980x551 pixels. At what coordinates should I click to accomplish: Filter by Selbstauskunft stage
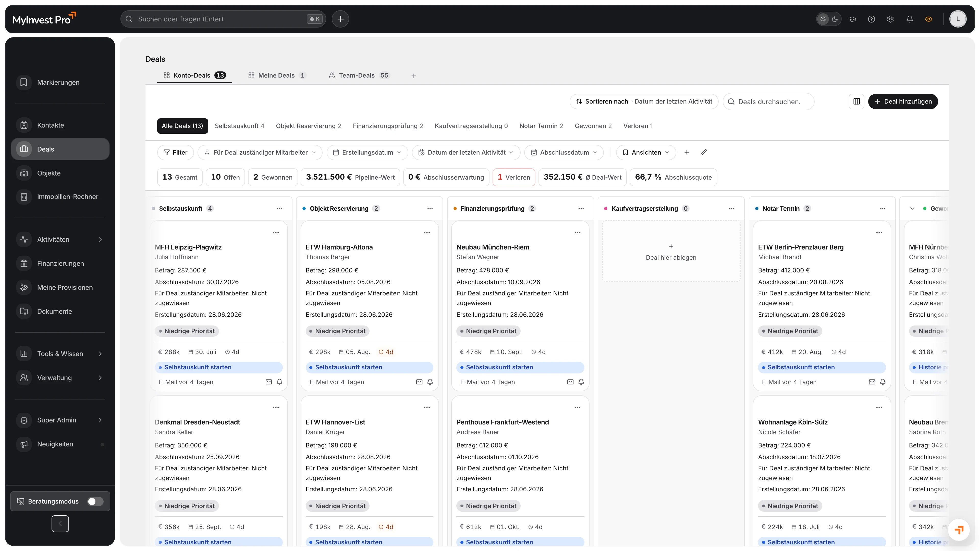click(x=239, y=126)
